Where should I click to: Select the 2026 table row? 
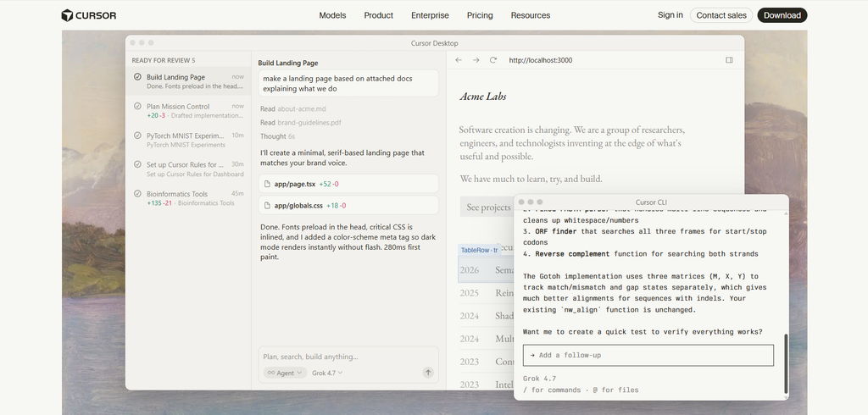486,270
